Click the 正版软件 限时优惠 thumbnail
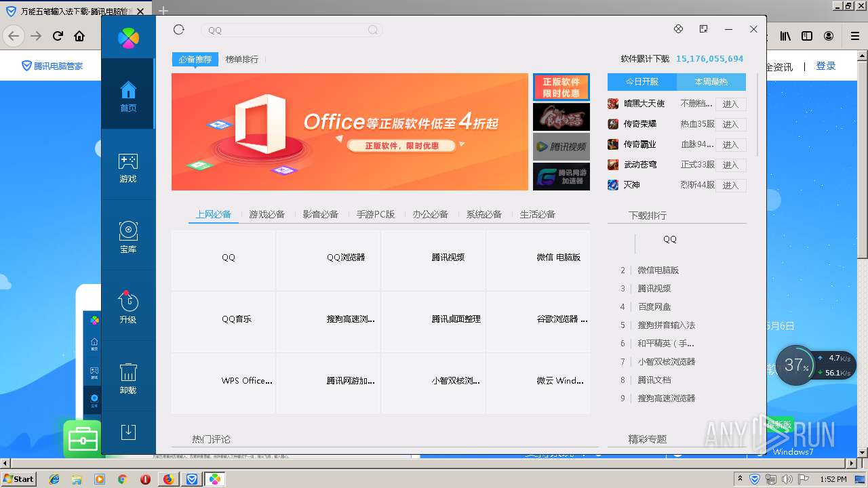 (561, 87)
